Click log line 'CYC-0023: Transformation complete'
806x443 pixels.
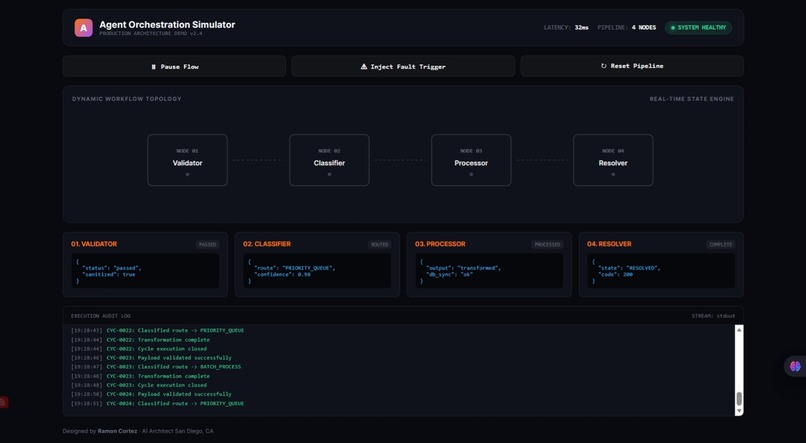(158, 376)
